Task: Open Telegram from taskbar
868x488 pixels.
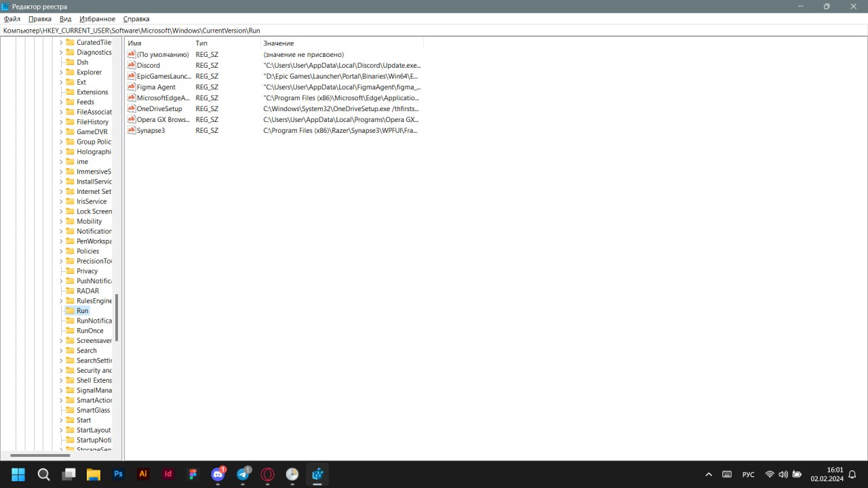Action: click(x=243, y=474)
